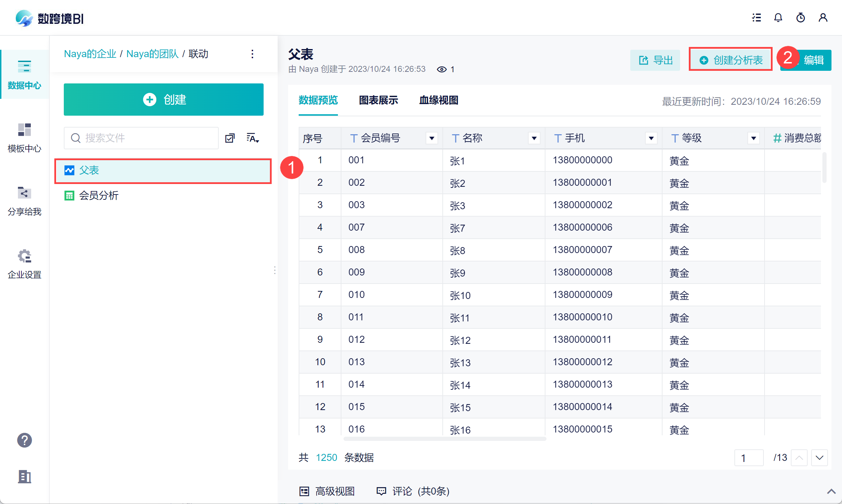Switch to 血缘视图 tab
The image size is (842, 504).
(439, 101)
